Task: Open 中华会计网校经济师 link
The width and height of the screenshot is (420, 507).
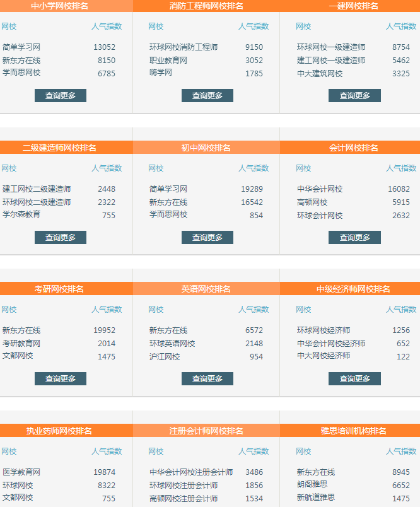Action: [x=331, y=344]
